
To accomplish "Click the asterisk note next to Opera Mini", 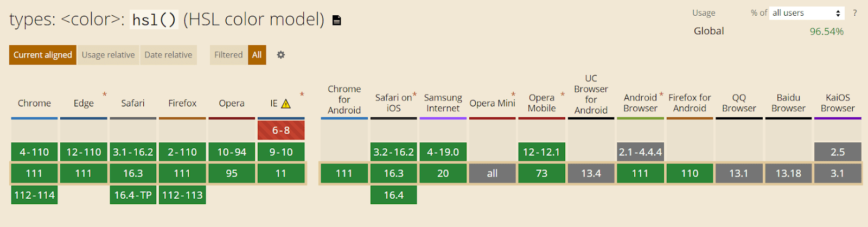I will pos(513,95).
